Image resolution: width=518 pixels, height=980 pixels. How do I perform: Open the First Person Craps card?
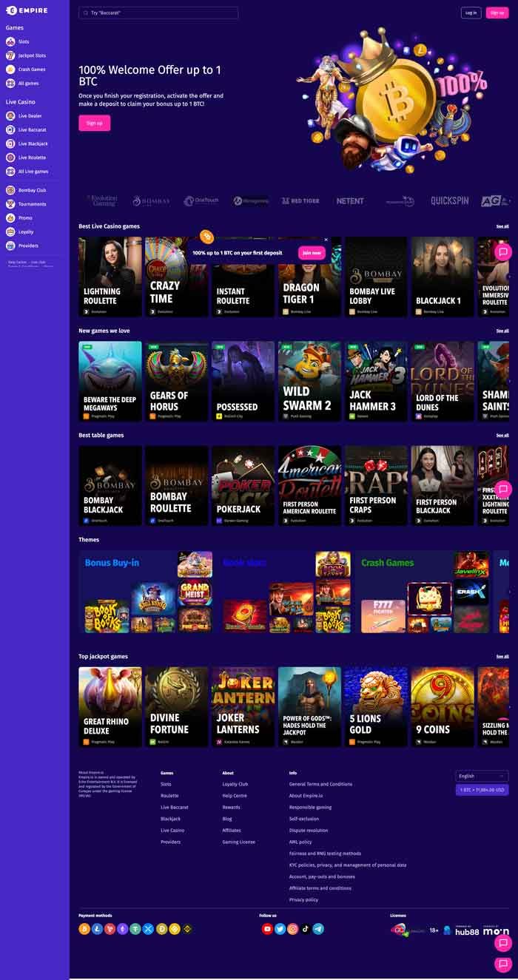coord(376,486)
